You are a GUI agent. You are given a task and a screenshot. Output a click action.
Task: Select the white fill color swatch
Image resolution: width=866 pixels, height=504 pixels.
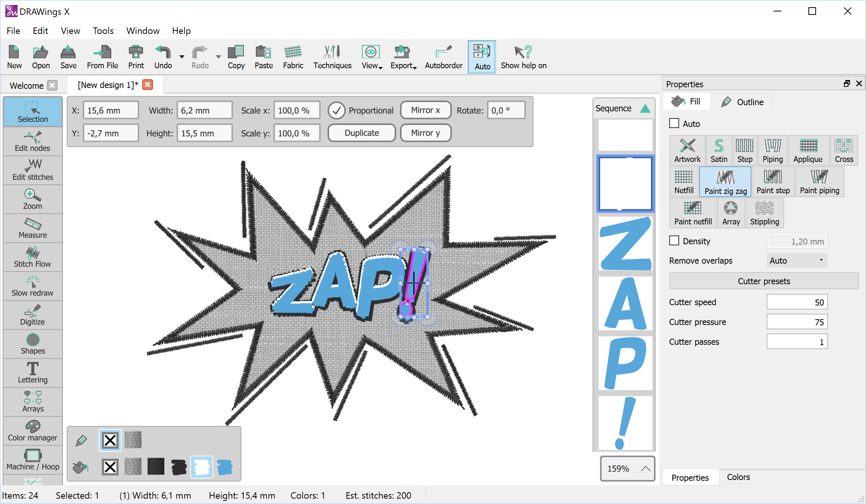[202, 467]
